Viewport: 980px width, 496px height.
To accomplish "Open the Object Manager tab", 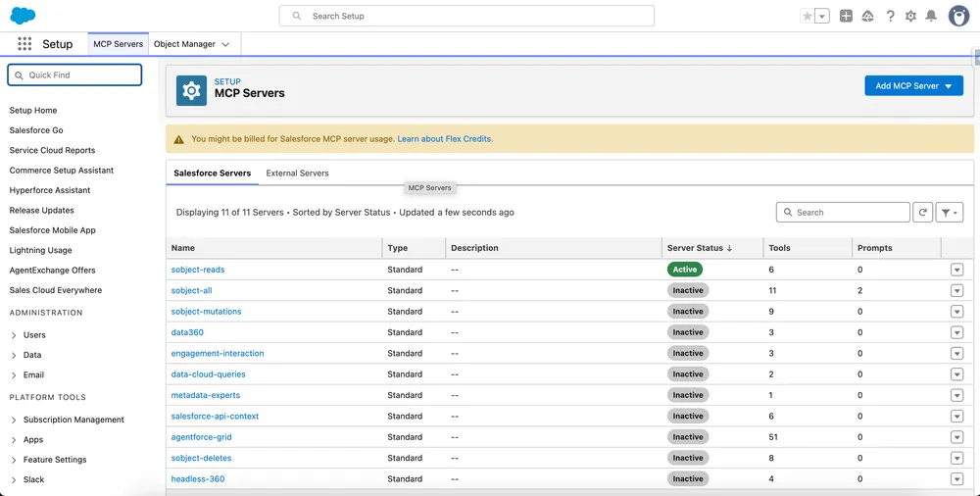I will point(184,44).
